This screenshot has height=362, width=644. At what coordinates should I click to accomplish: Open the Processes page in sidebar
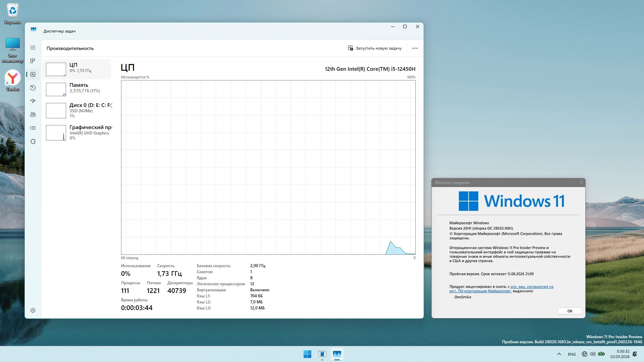(x=33, y=61)
